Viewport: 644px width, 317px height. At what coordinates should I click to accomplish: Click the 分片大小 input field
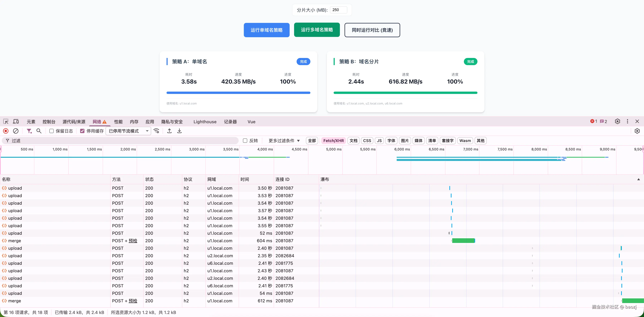pos(338,10)
